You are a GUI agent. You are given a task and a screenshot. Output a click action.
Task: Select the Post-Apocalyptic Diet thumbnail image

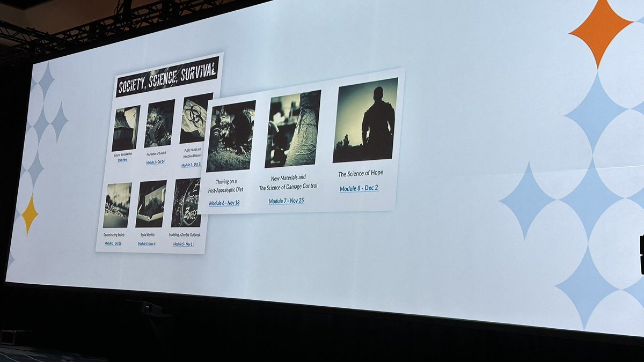(231, 136)
